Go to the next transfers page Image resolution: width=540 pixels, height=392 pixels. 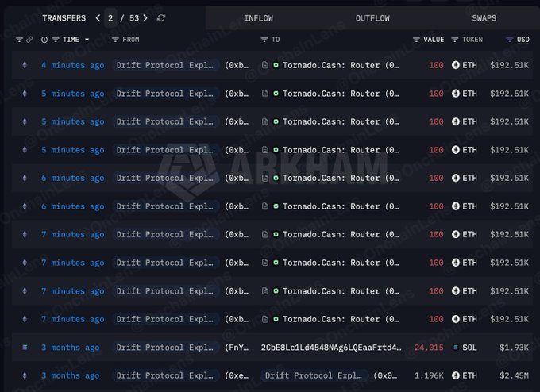click(145, 18)
